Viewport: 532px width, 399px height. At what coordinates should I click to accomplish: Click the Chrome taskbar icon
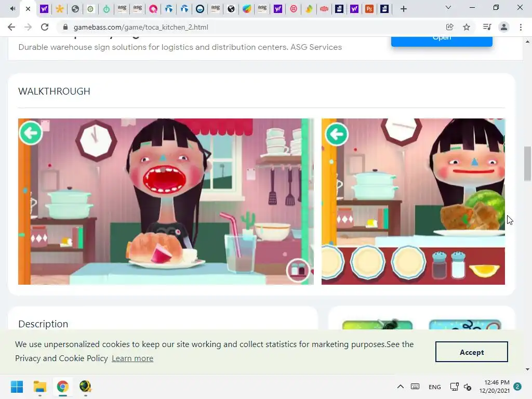(63, 387)
